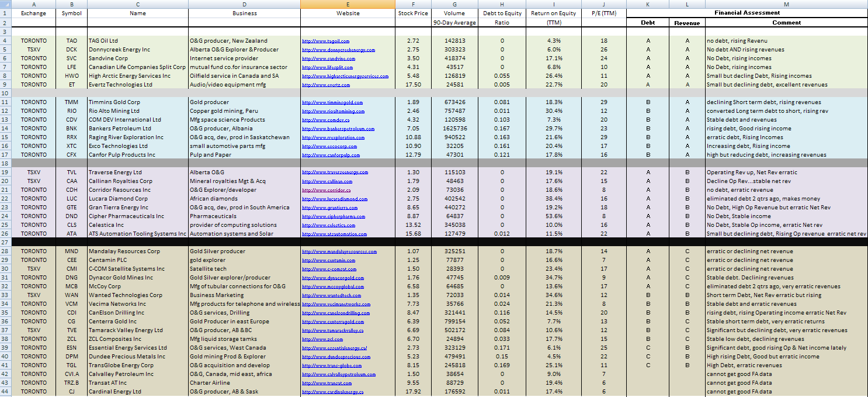Open the lucaradiamond.com link
This screenshot has width=868, height=397.
[335, 199]
